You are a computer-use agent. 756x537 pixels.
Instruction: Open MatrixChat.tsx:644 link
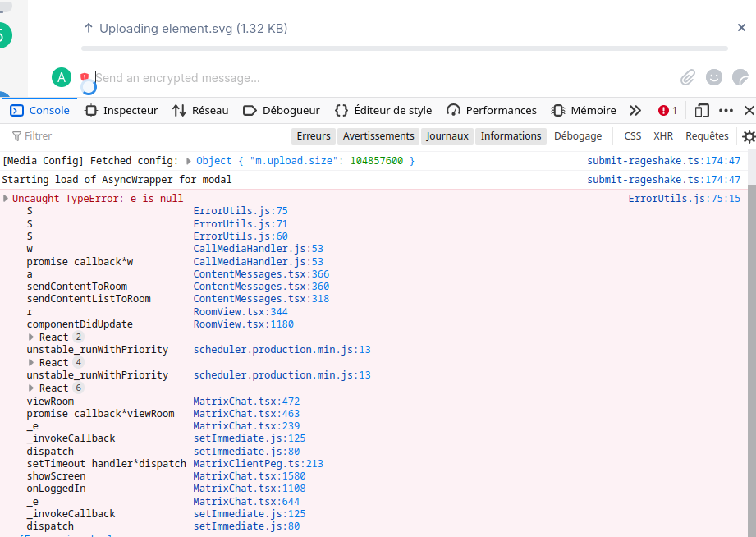click(x=246, y=502)
